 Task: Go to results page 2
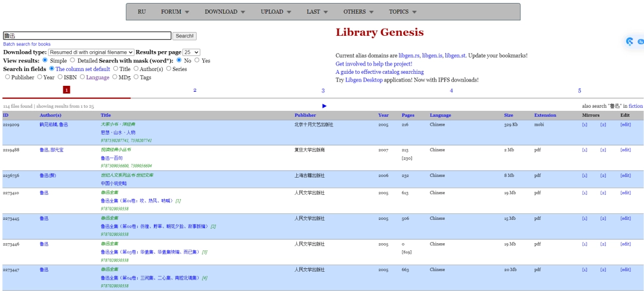tap(194, 91)
